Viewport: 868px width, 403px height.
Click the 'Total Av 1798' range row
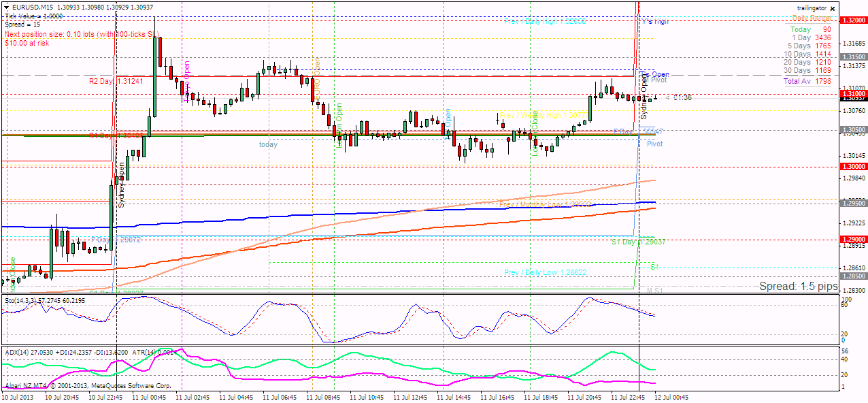coord(807,81)
